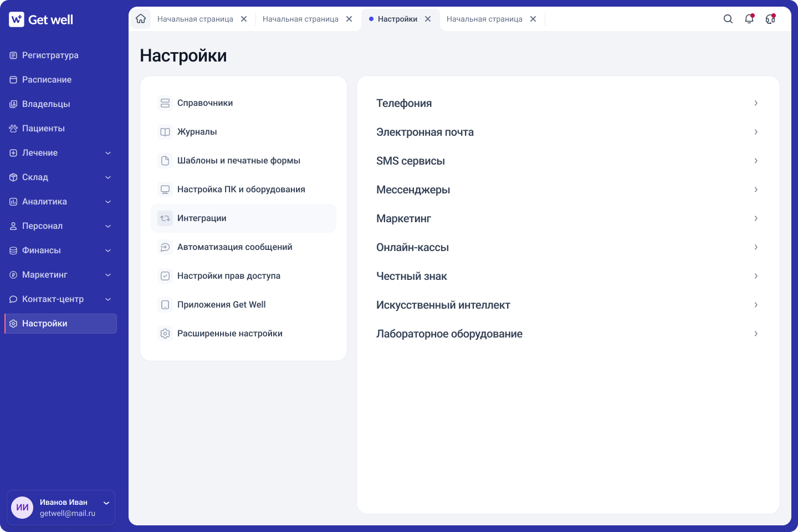The width and height of the screenshot is (798, 532).
Task: Open Электронная почта via its chevron
Action: [756, 132]
